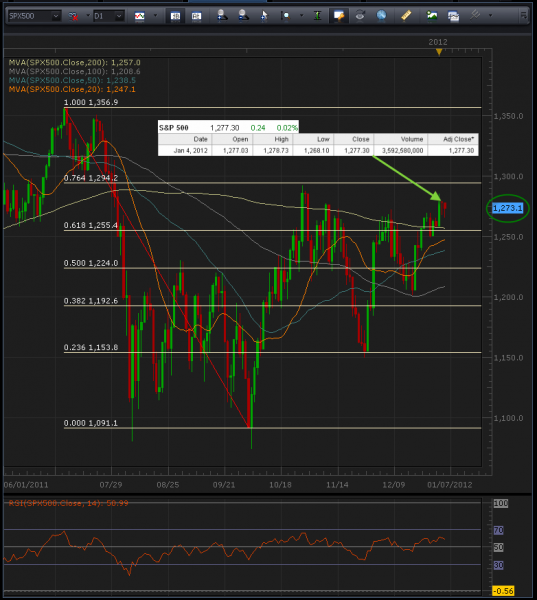537x600 pixels.
Task: Click the RSI 30 level label
Action: [498, 565]
